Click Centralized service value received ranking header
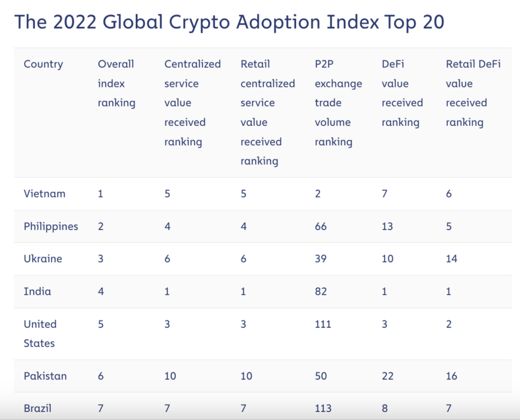Viewport: 520px width, 420px height. point(192,103)
